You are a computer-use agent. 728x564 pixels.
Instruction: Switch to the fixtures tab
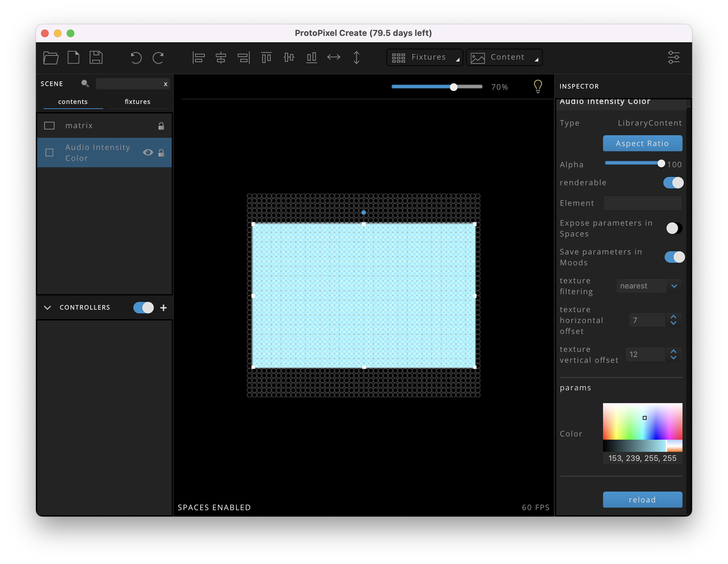(137, 102)
